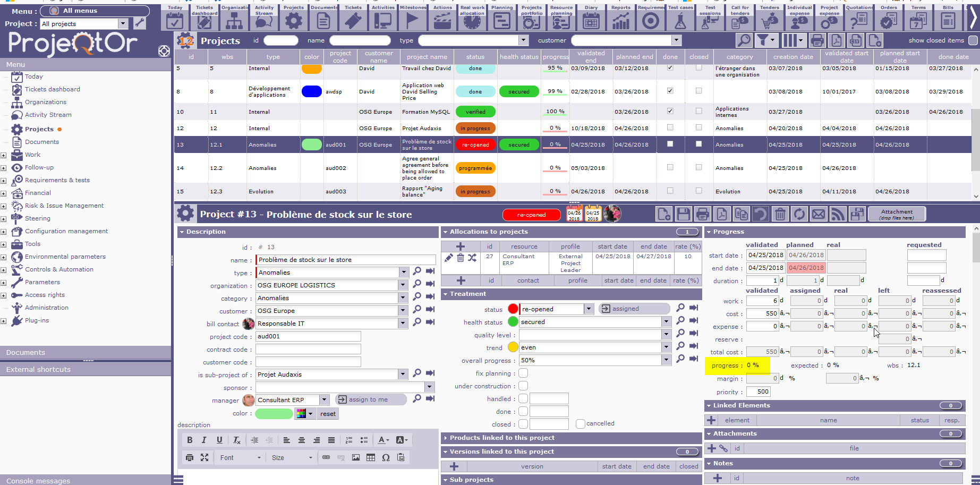980x485 pixels.
Task: Check the cancelled checkbox
Action: [581, 424]
